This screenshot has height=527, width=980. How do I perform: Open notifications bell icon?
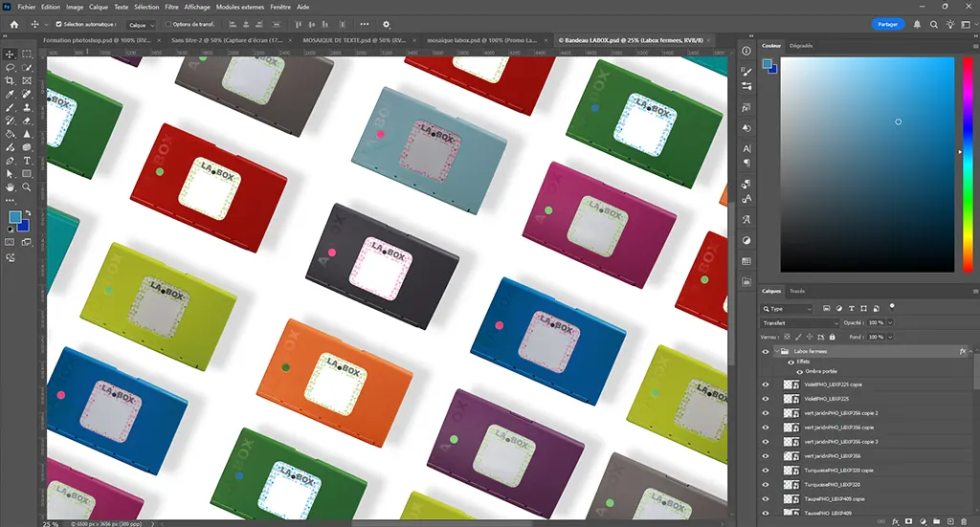click(x=917, y=24)
